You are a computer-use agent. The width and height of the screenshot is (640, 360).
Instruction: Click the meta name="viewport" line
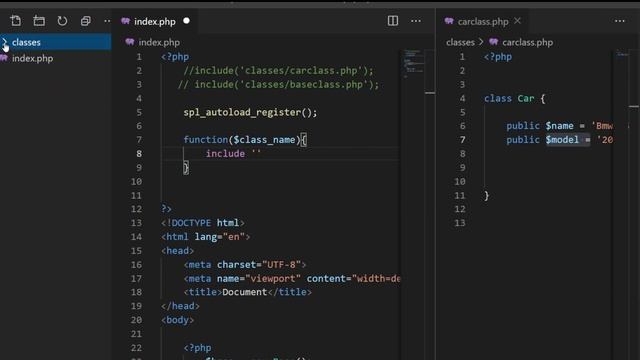[292, 278]
